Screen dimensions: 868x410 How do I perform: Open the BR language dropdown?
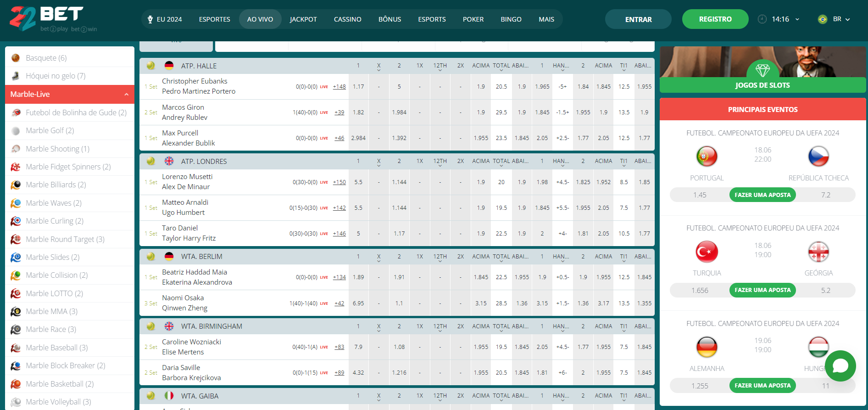(x=841, y=19)
